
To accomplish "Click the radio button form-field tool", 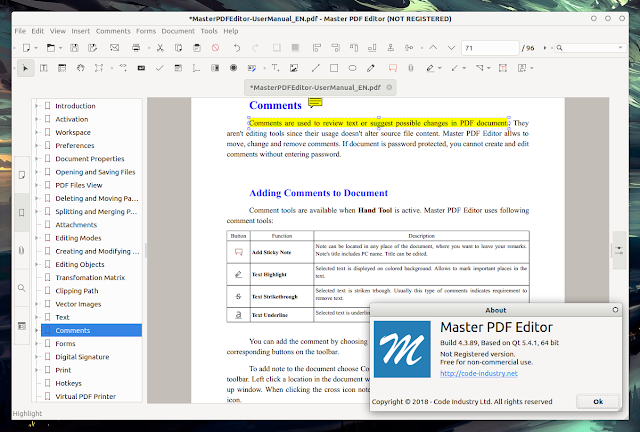I will pos(233,68).
